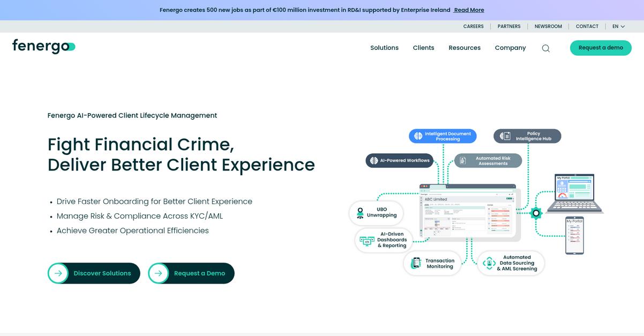Click the green gear connector icon

click(536, 213)
